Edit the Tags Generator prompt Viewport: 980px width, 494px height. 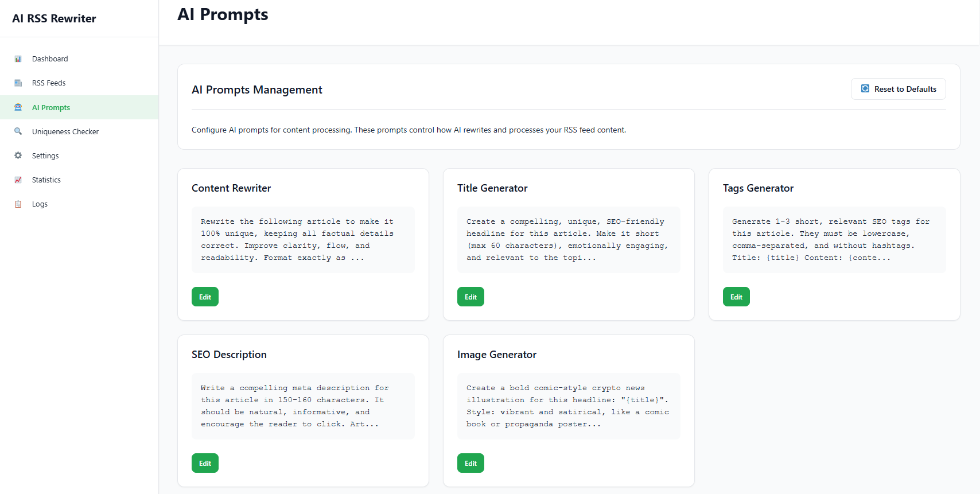(736, 297)
